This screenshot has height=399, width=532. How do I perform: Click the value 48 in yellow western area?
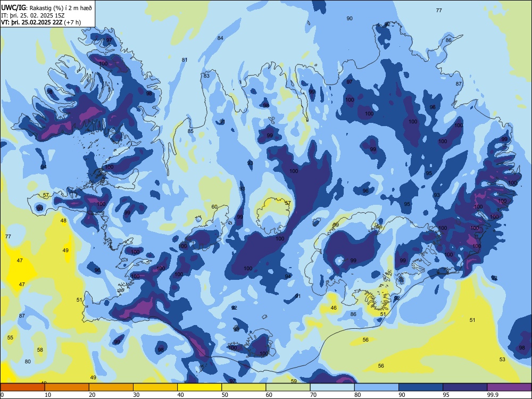(x=63, y=221)
